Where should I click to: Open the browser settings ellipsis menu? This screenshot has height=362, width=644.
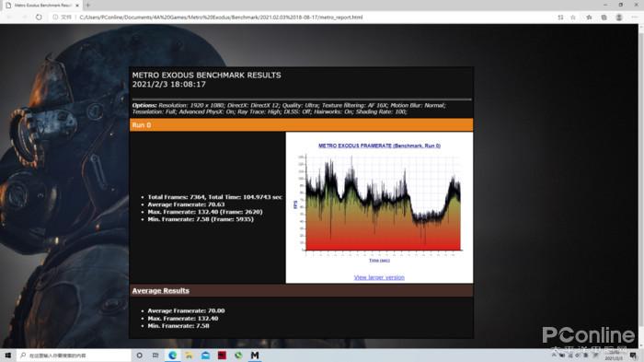tap(635, 18)
